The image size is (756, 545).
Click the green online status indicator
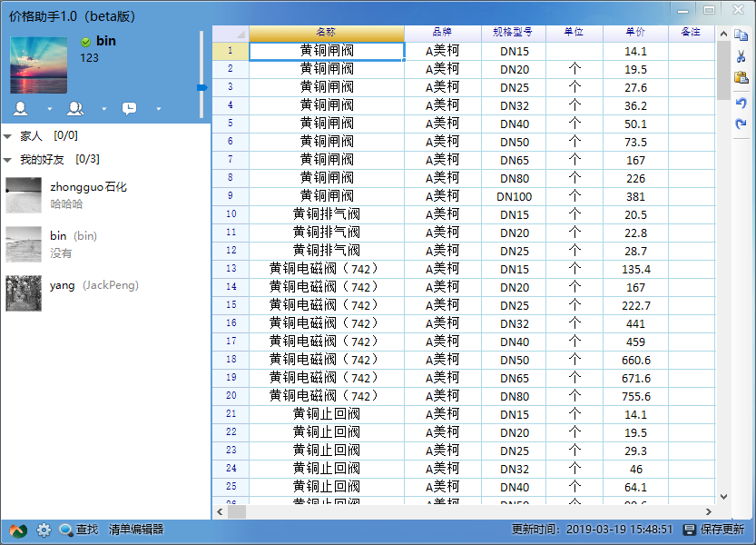[x=85, y=42]
